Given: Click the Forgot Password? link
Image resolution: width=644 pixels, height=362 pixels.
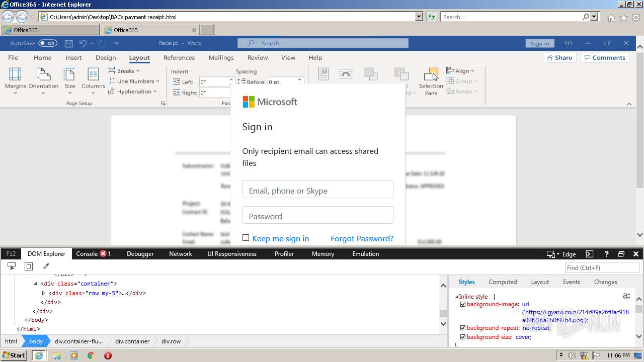Looking at the screenshot, I should [x=362, y=238].
